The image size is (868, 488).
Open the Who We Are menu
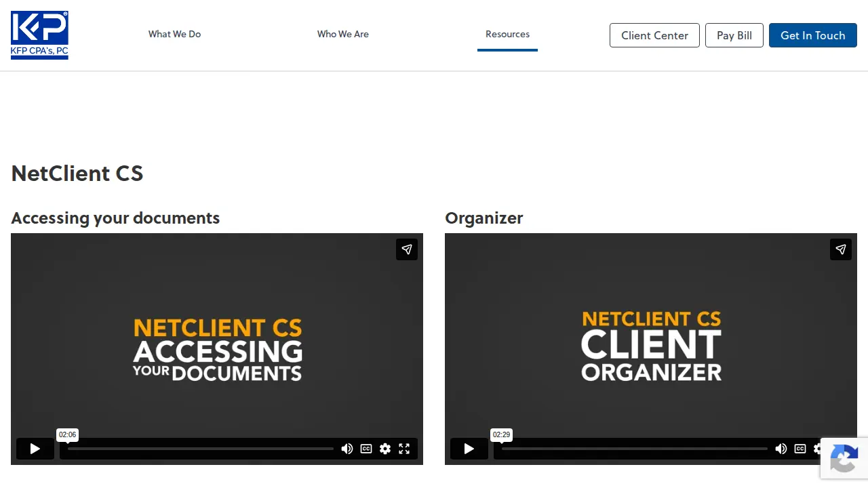(343, 34)
